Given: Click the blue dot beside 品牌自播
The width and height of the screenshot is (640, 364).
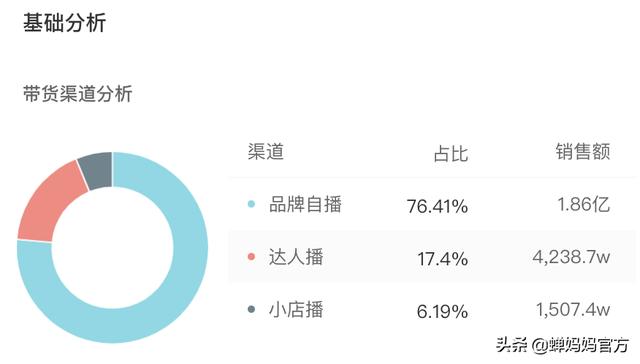Looking at the screenshot, I should coord(251,204).
